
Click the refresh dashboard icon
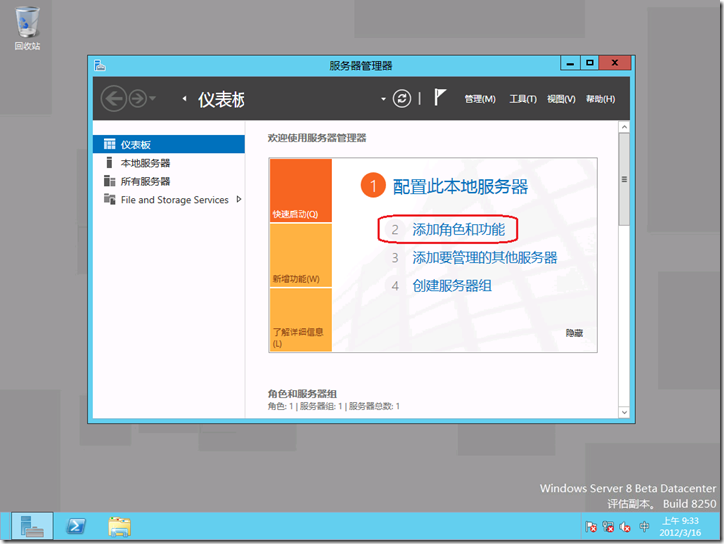pos(402,98)
